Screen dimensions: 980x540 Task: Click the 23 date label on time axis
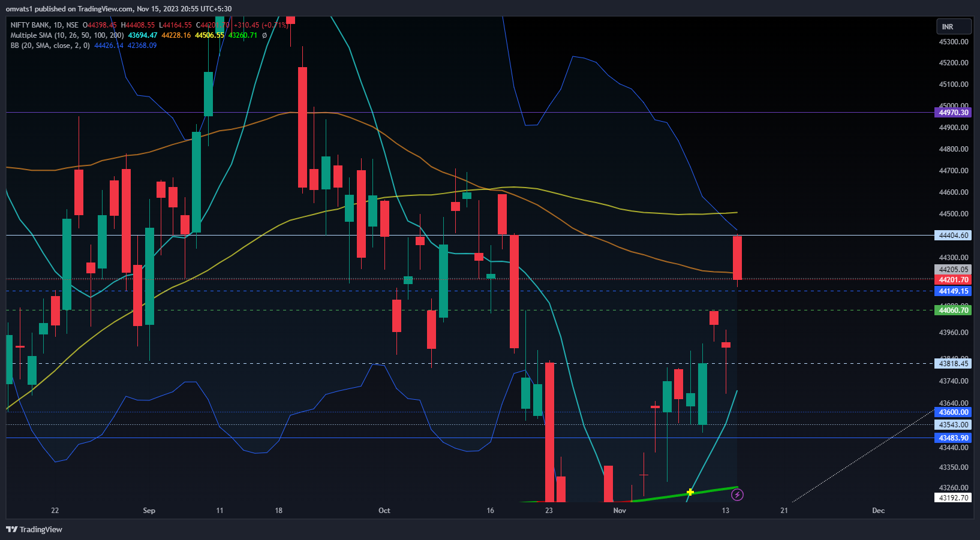click(549, 511)
